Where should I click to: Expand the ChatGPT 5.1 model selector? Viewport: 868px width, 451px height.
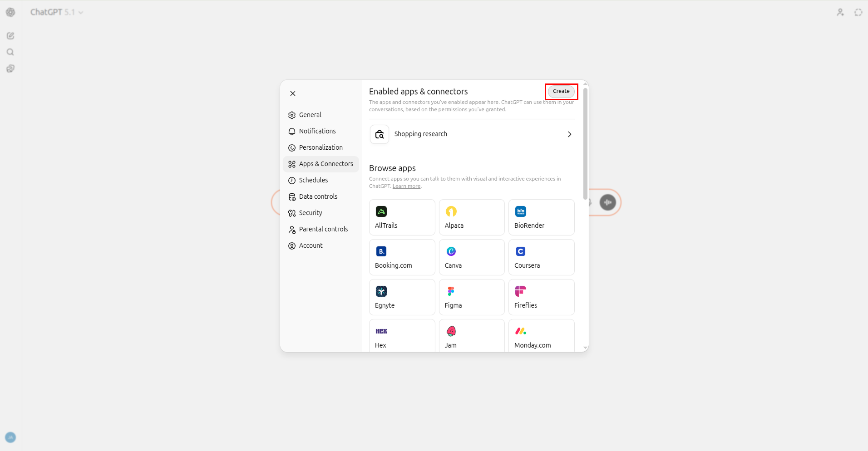point(57,12)
